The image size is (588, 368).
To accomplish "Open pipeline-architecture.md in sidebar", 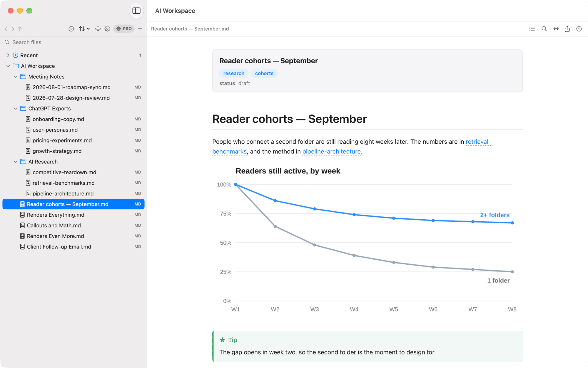I will (x=73, y=193).
